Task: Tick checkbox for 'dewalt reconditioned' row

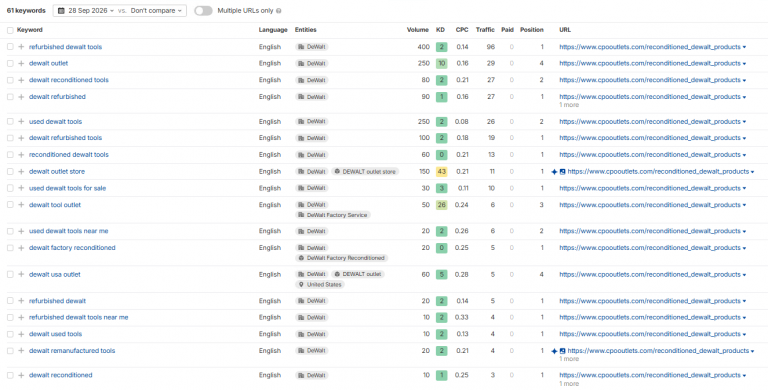Action: click(10, 375)
